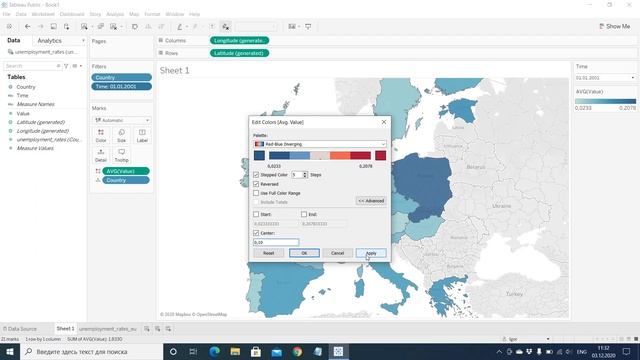Viewport: 640px width, 360px height.
Task: Click the Tableau start page logo icon
Action: point(9,27)
